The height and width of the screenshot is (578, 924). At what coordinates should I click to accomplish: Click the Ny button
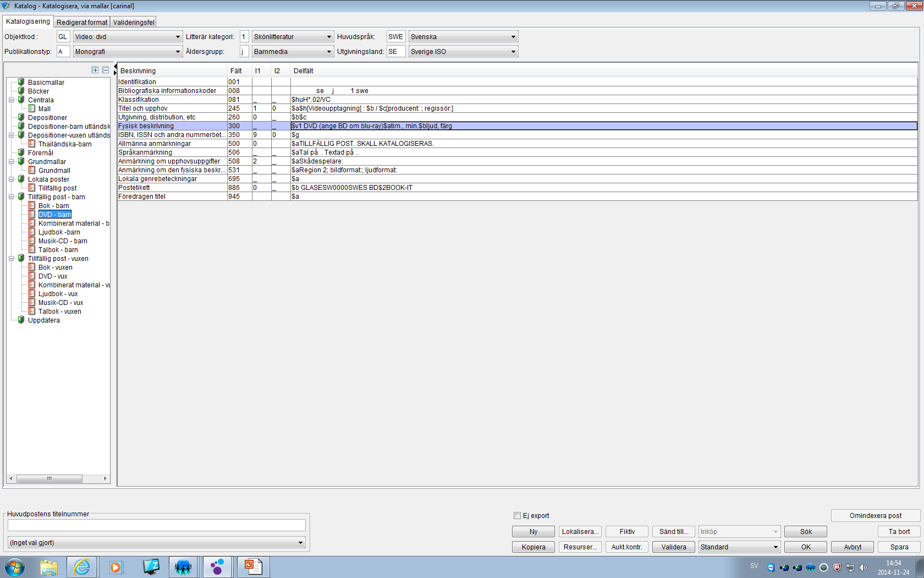pyautogui.click(x=533, y=532)
